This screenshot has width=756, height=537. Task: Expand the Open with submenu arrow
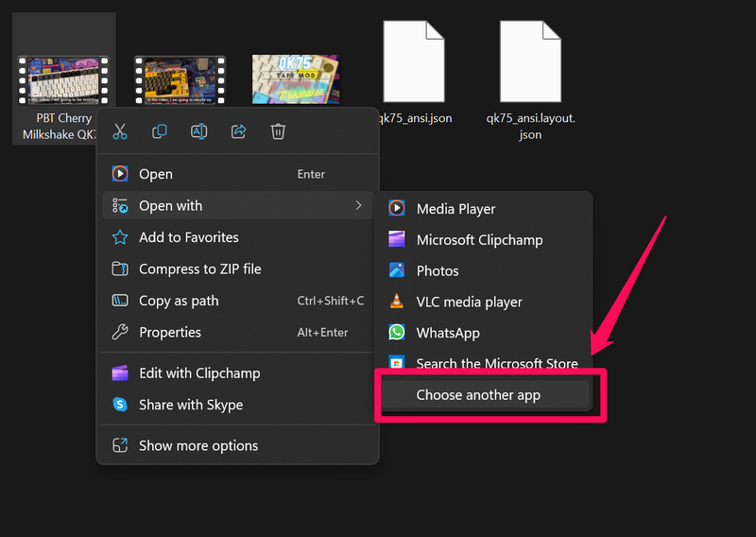358,206
